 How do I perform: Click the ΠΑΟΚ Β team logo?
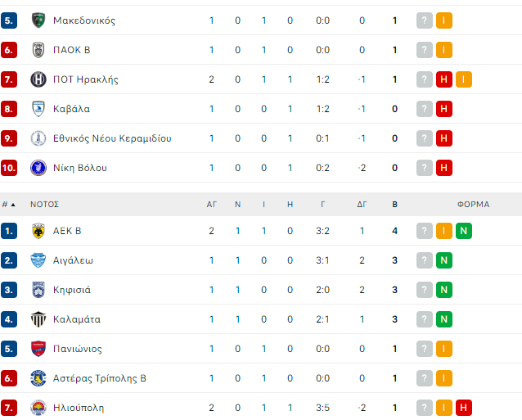[x=38, y=50]
